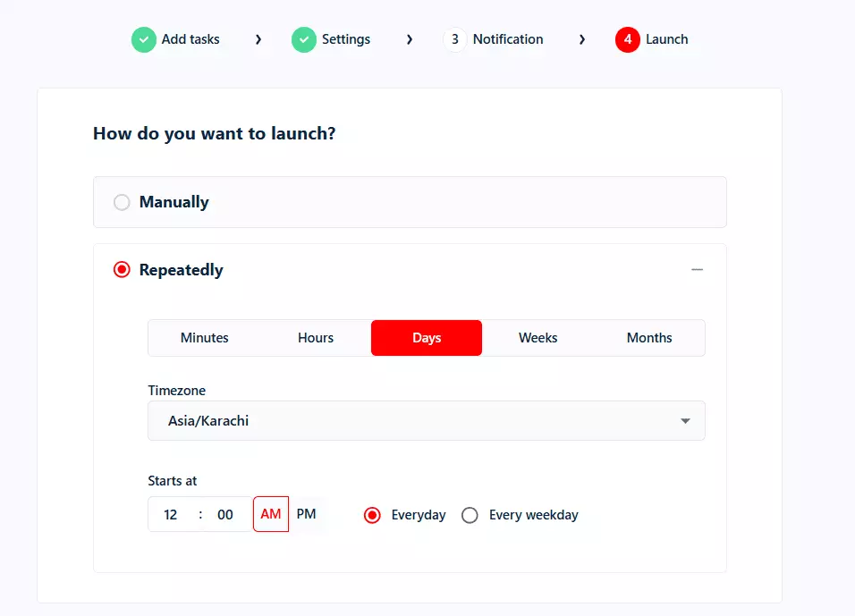Click the green checkmark beside Add tasks
Screen dimensions: 855x616
144,39
